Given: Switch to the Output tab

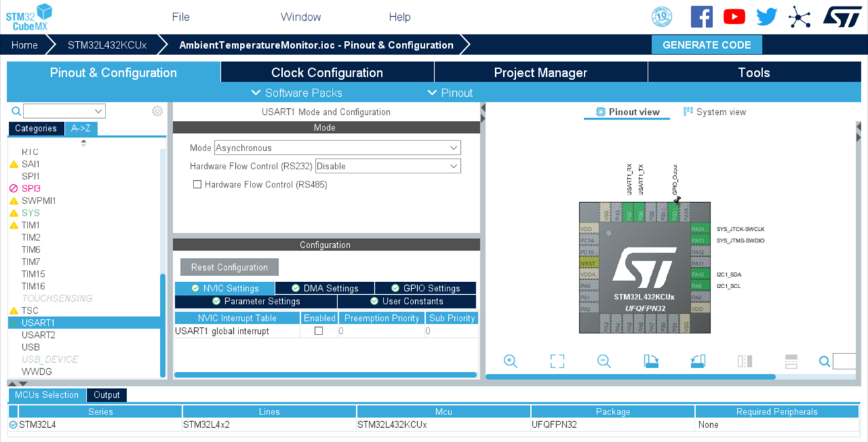Looking at the screenshot, I should pos(106,395).
